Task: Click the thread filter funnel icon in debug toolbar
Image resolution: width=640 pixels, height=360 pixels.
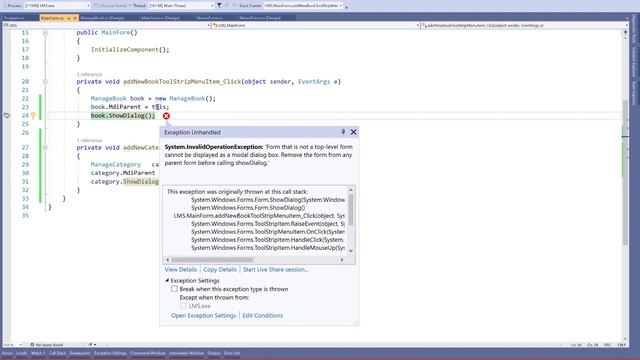Action: 219,6
